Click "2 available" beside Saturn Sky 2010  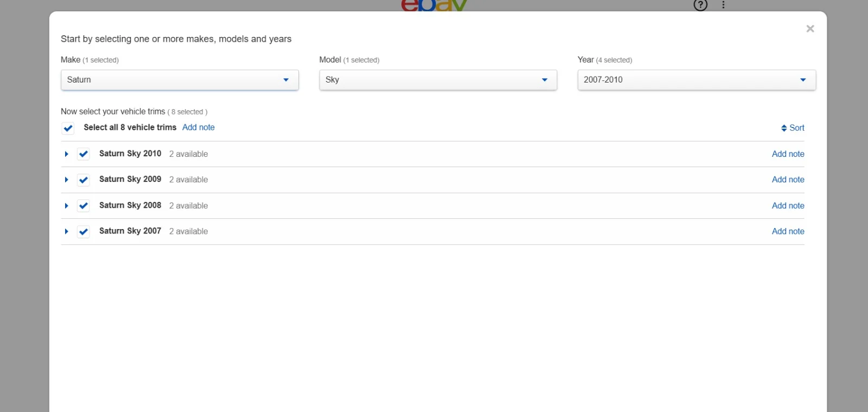[x=188, y=154]
